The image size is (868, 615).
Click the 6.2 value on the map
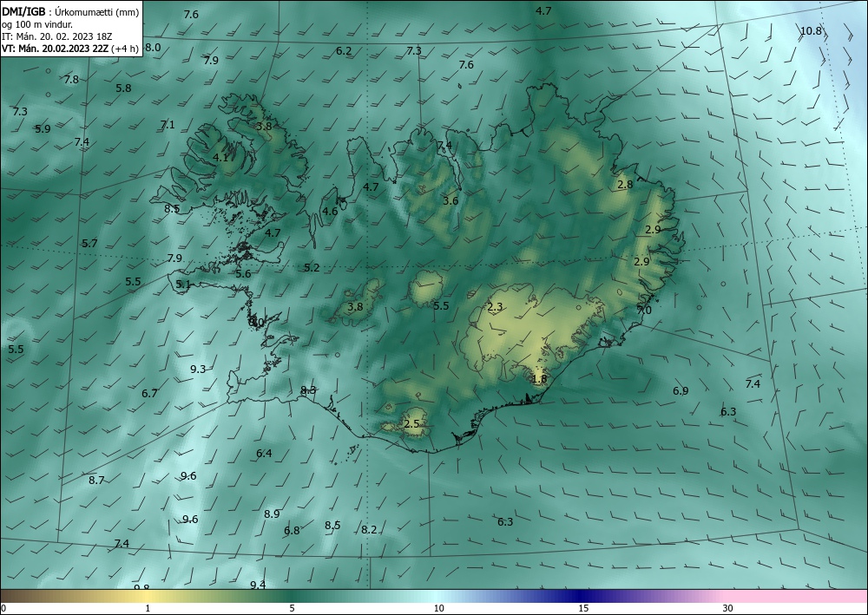[x=344, y=51]
